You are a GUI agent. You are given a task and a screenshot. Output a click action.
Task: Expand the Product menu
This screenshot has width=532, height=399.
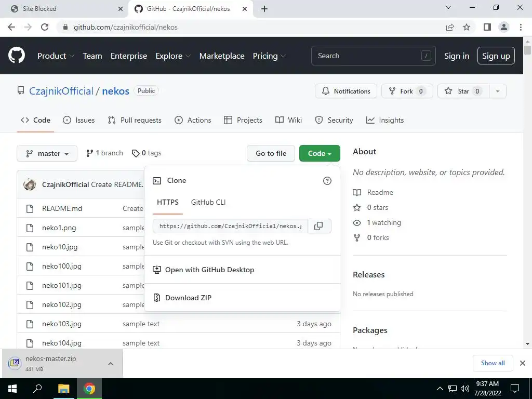56,56
